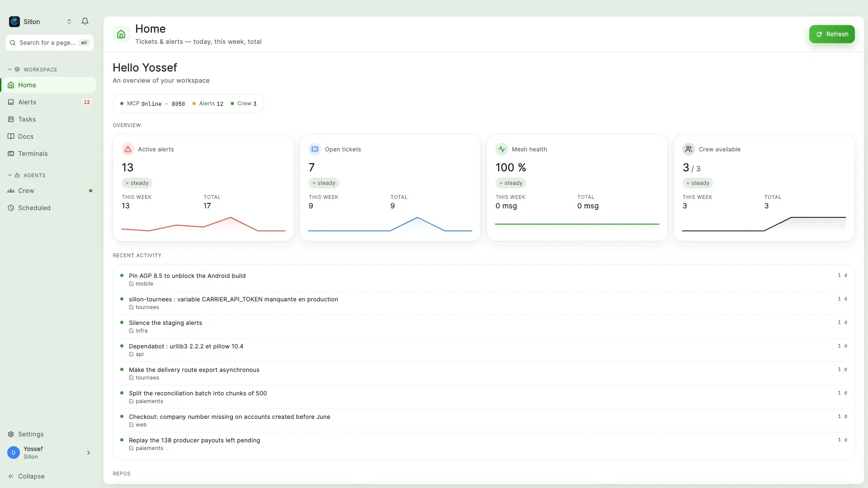Click the Refresh button
868x488 pixels.
pos(832,34)
